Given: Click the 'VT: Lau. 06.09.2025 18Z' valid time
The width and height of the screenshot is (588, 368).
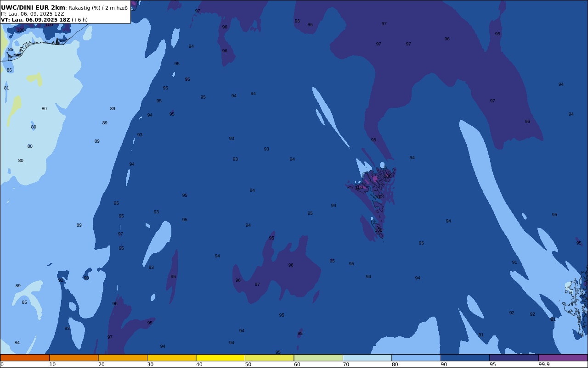Looking at the screenshot, I should pyautogui.click(x=35, y=20).
